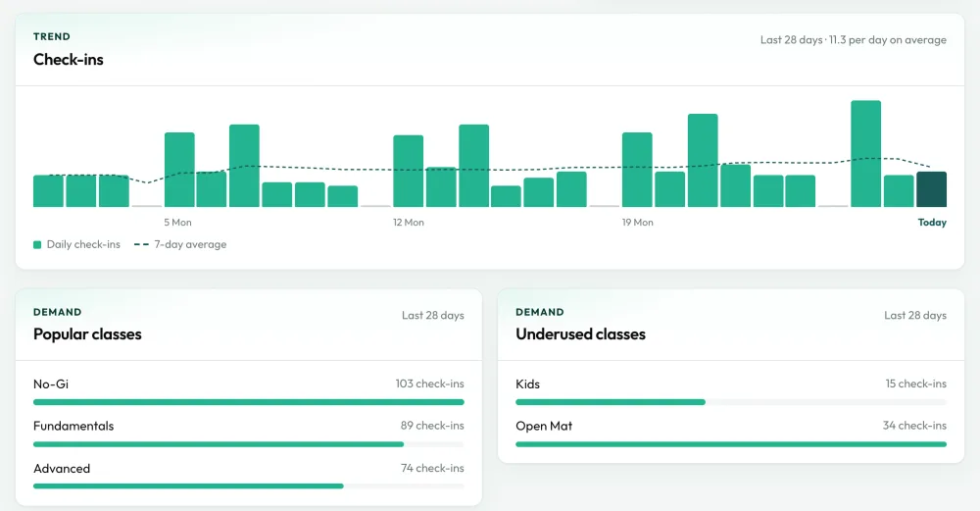Click the "12 Mon" axis label
Screen dimensions: 980x511
408,222
